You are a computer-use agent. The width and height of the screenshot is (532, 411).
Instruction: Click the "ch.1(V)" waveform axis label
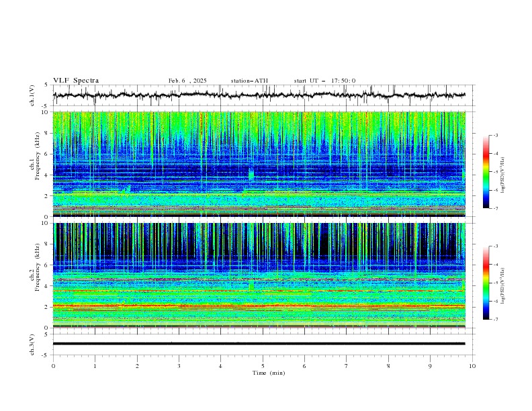[x=32, y=95]
